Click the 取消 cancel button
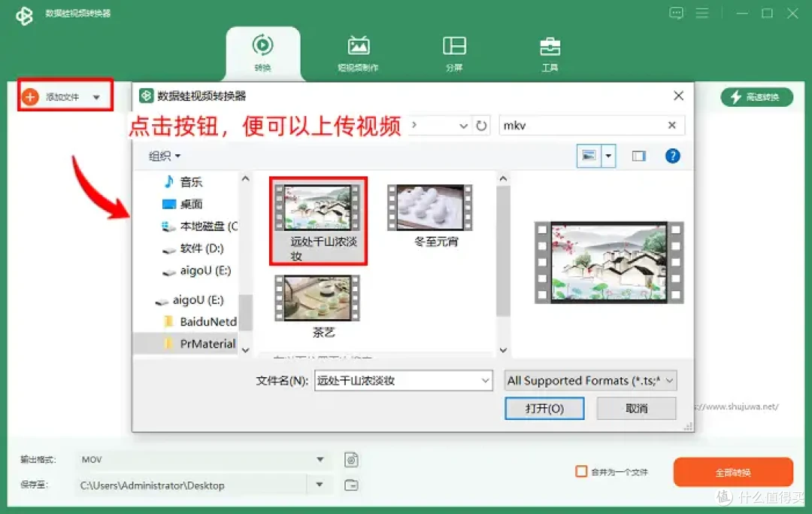This screenshot has width=812, height=514. click(x=637, y=409)
